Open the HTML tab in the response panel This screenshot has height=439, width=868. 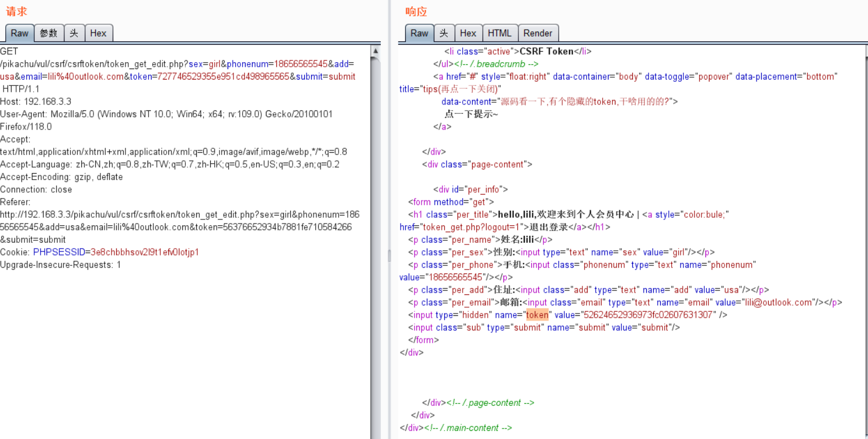500,33
